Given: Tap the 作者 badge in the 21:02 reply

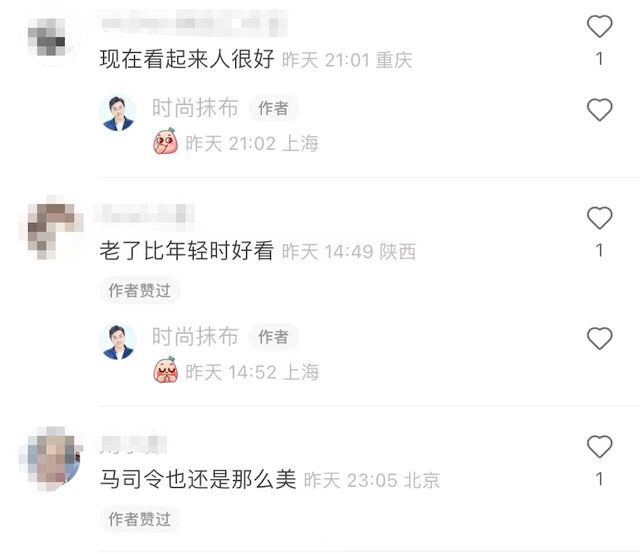Looking at the screenshot, I should point(273,109).
